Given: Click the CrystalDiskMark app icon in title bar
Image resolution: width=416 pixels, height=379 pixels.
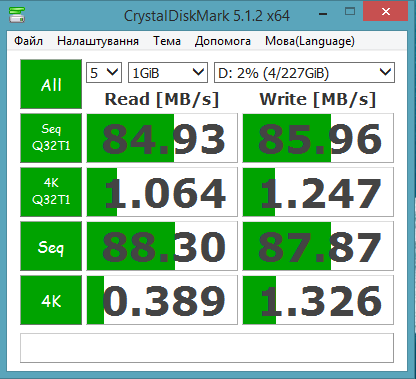Looking at the screenshot, I should point(17,14).
